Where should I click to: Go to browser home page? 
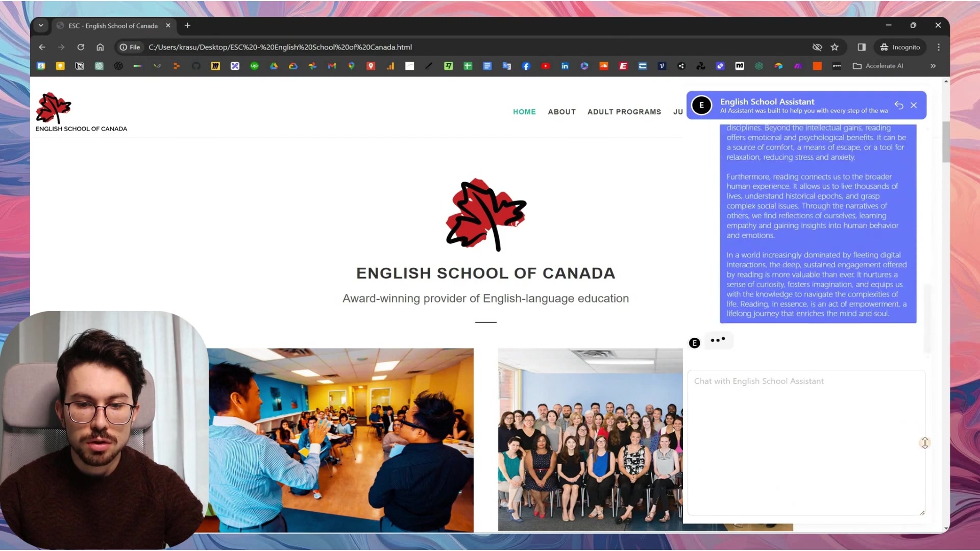[100, 47]
